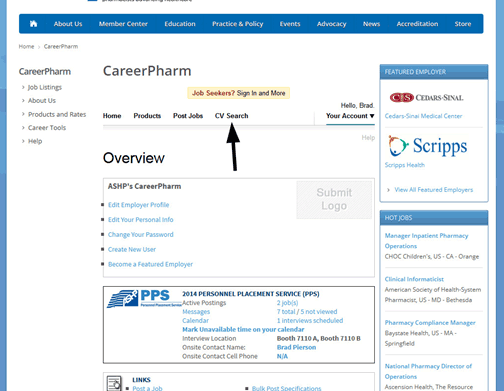
Task: Open the Cedars-Sinai logo
Action: pos(426,98)
